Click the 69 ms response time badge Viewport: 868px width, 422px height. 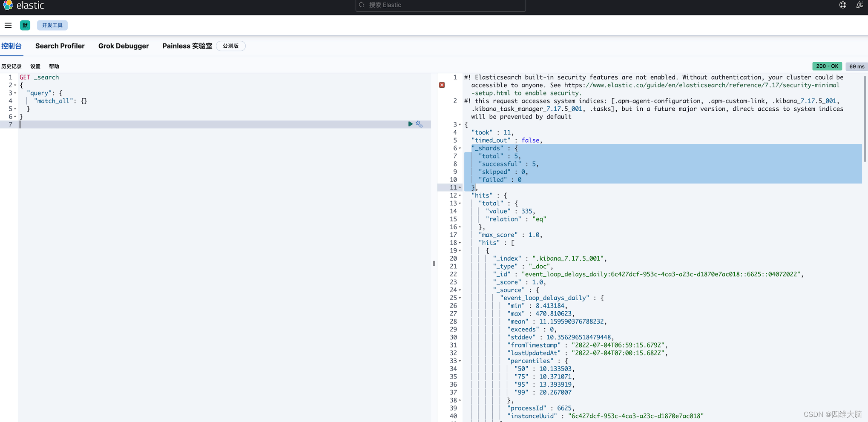(857, 66)
